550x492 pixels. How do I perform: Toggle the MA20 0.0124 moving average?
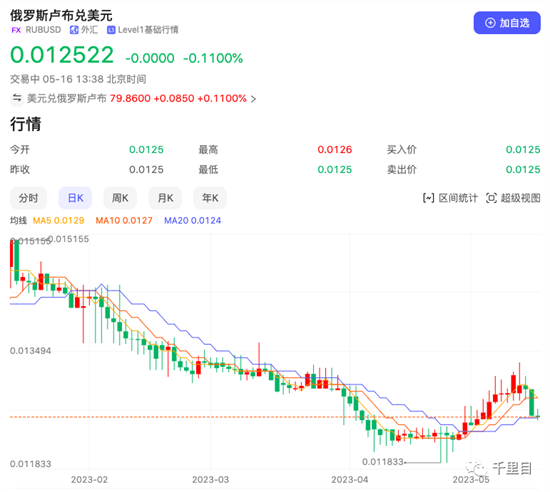[193, 221]
